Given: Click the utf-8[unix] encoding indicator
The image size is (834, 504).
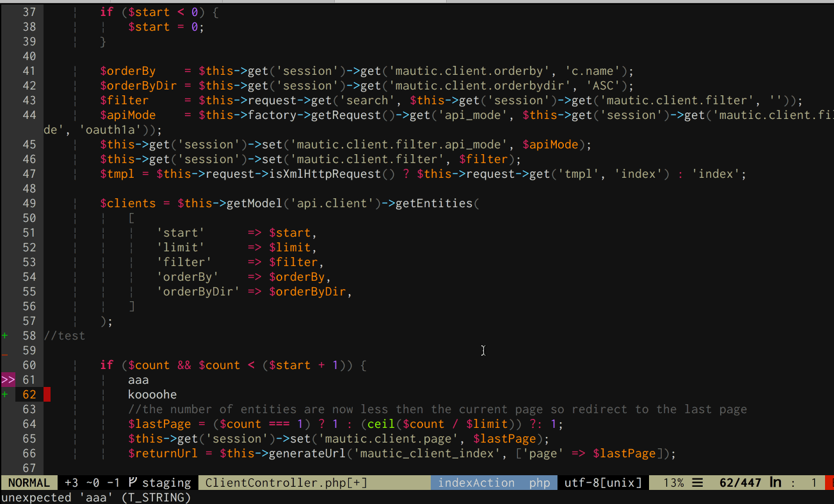Looking at the screenshot, I should 602,482.
